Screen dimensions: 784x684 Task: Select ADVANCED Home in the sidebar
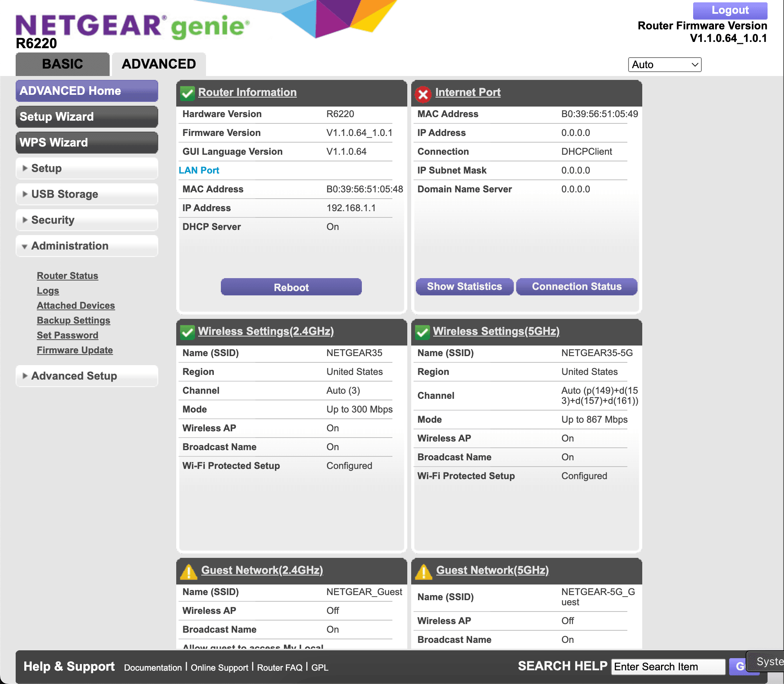tap(87, 91)
